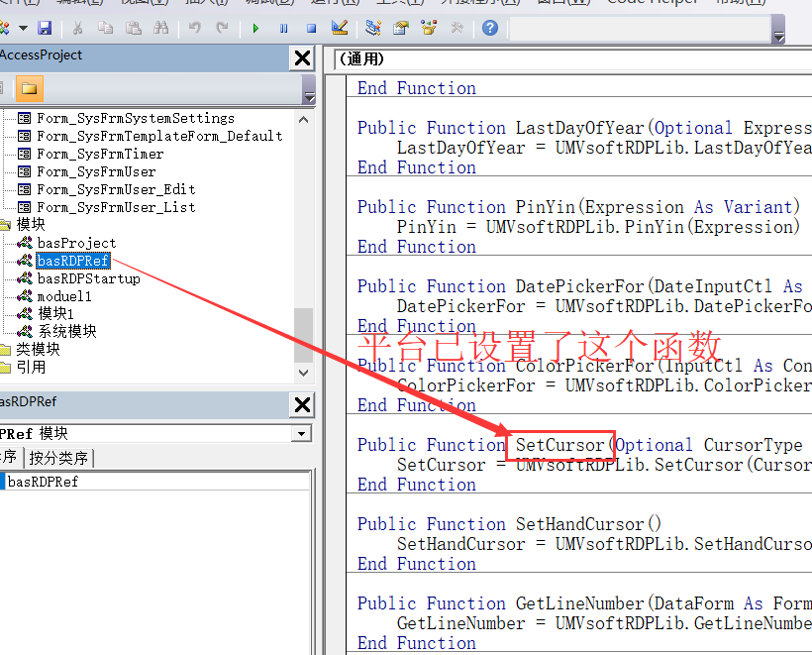Screen dimensions: 812x655
Task: Select Form_SysFrmUser form node
Action: 96,171
